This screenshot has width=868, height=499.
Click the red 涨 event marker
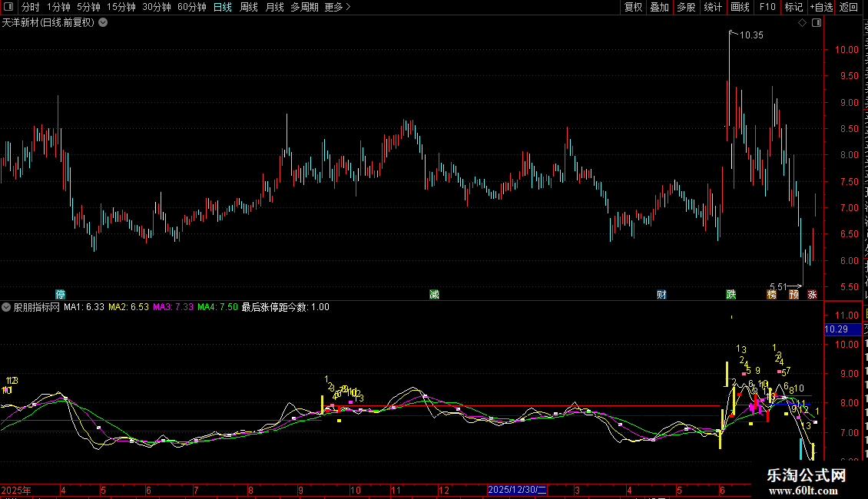(812, 294)
